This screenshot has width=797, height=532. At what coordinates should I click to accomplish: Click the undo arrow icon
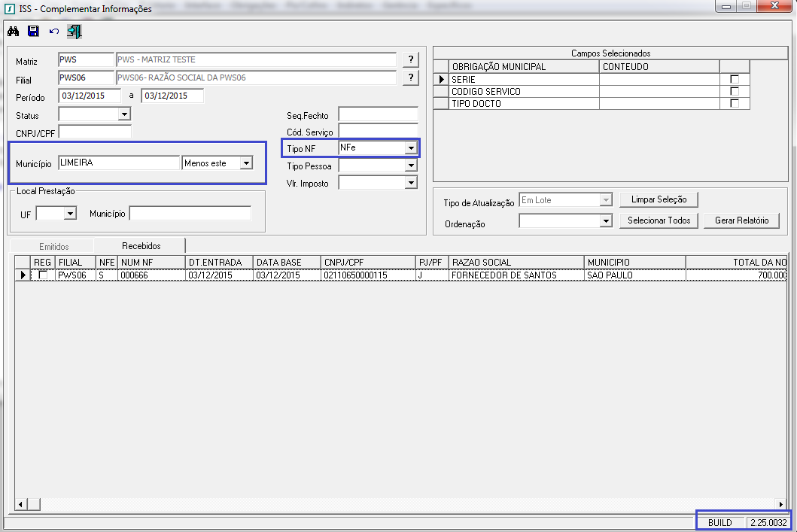coord(53,32)
